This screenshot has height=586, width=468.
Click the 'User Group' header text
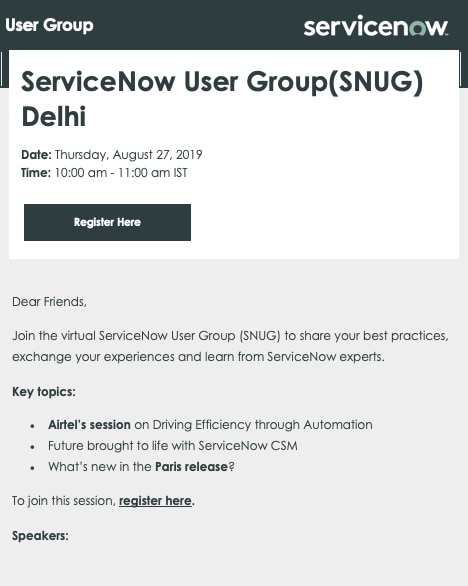(x=49, y=25)
